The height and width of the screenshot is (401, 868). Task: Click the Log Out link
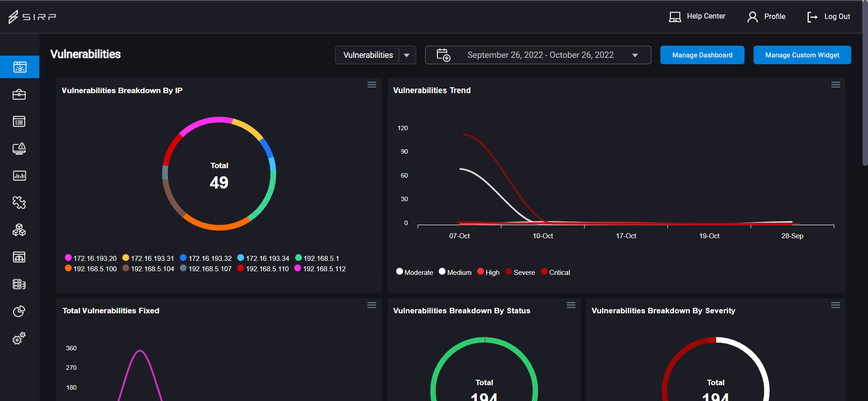(x=837, y=16)
